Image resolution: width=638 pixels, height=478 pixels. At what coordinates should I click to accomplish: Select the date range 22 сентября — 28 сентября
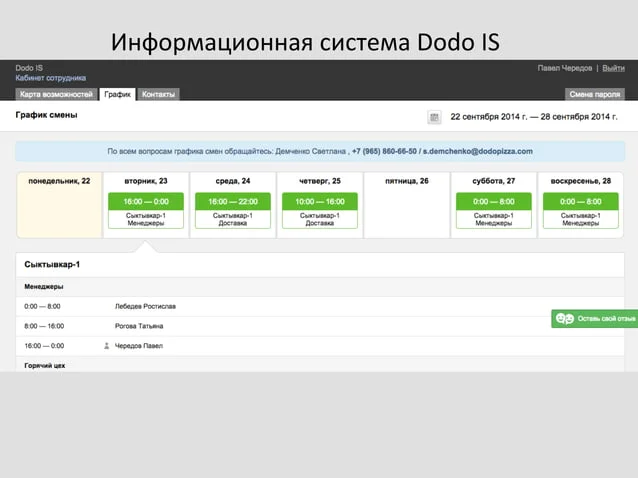click(533, 117)
